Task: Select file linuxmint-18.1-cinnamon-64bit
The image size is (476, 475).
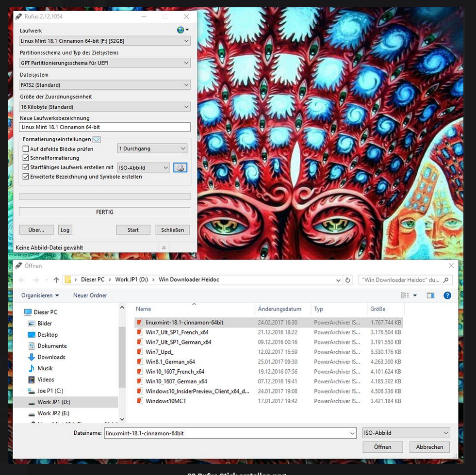Action: tap(269, 322)
